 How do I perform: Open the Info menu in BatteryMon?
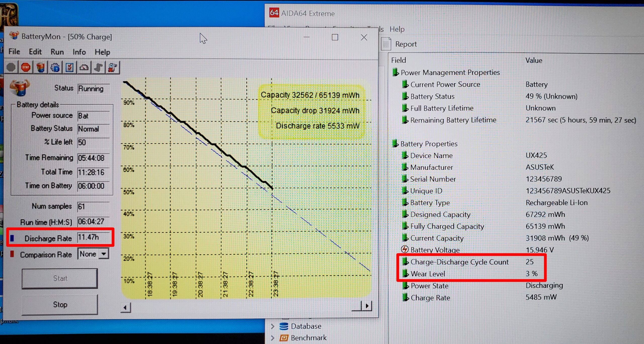coord(79,52)
